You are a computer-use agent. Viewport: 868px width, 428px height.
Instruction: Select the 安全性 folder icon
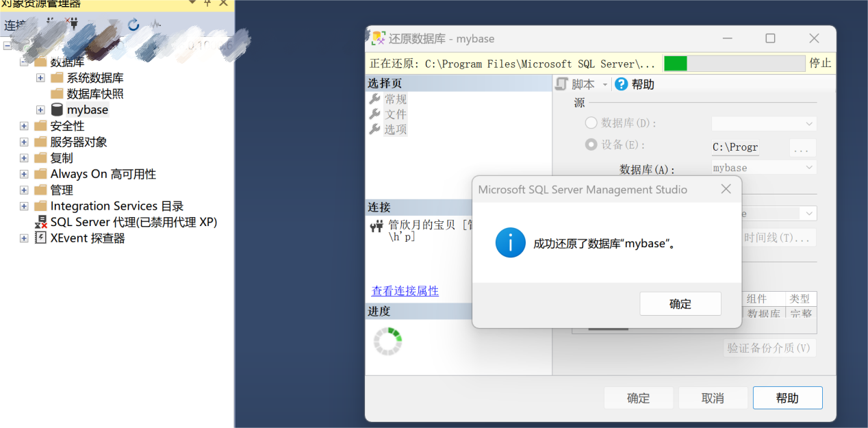40,125
